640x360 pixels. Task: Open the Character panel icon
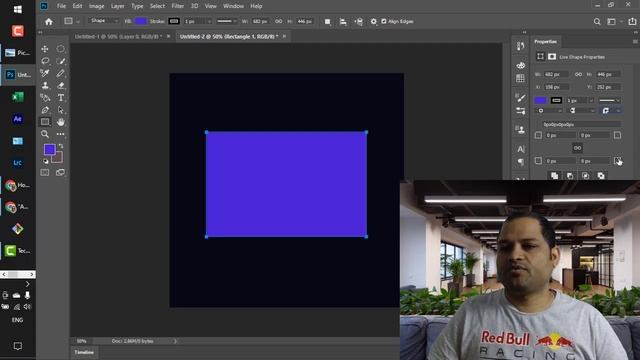[x=520, y=149]
